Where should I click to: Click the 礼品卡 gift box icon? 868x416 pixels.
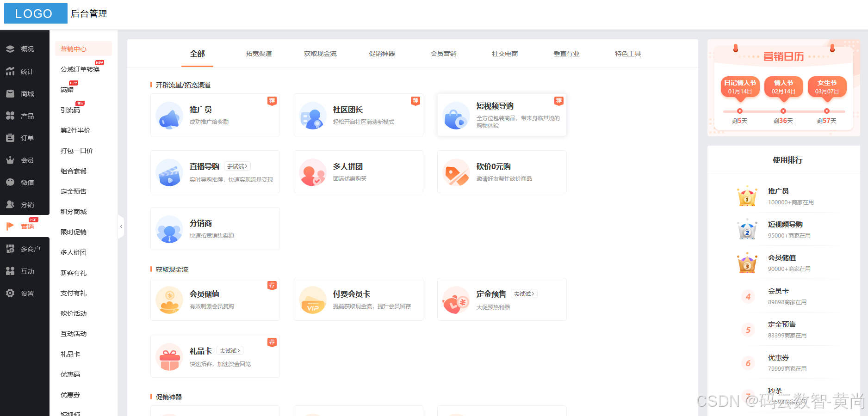(169, 357)
